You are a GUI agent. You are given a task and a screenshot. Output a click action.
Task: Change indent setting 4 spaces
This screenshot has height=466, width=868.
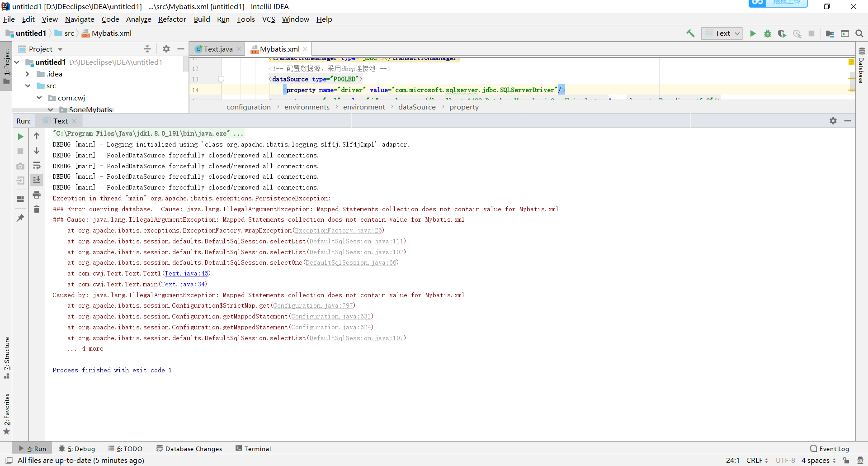(819, 461)
